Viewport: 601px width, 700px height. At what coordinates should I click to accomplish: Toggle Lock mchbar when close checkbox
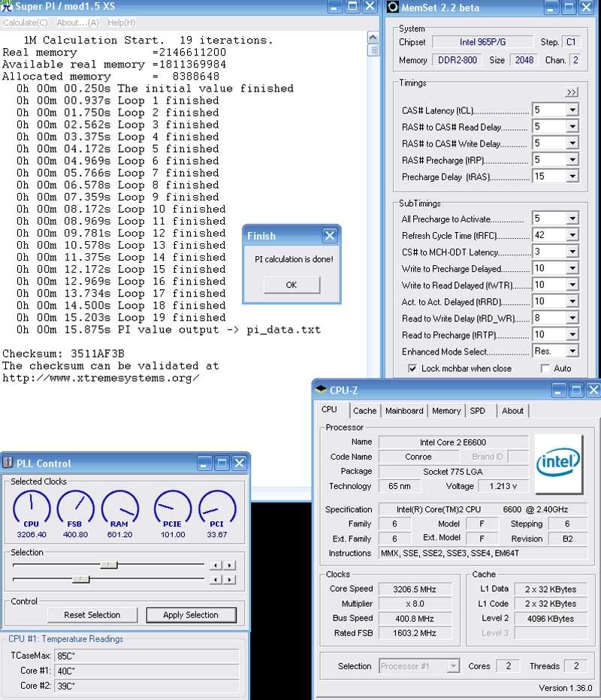412,368
